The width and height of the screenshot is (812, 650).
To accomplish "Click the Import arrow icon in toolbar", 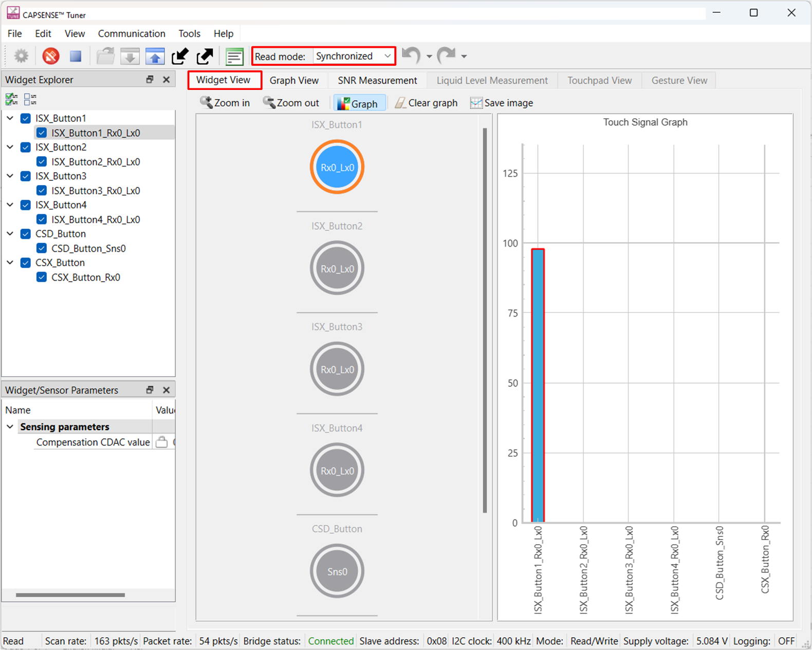I will pos(180,56).
